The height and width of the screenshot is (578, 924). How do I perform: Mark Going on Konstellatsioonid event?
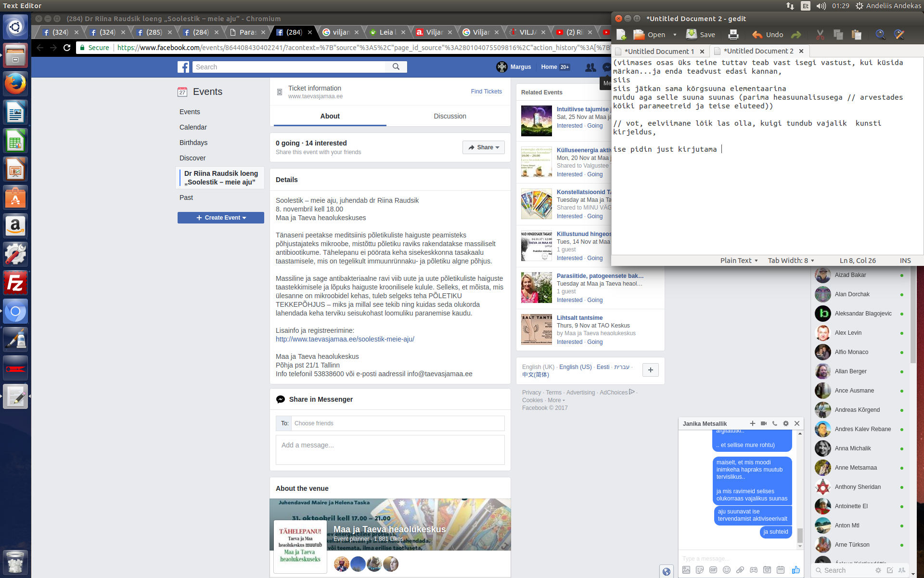click(x=595, y=216)
